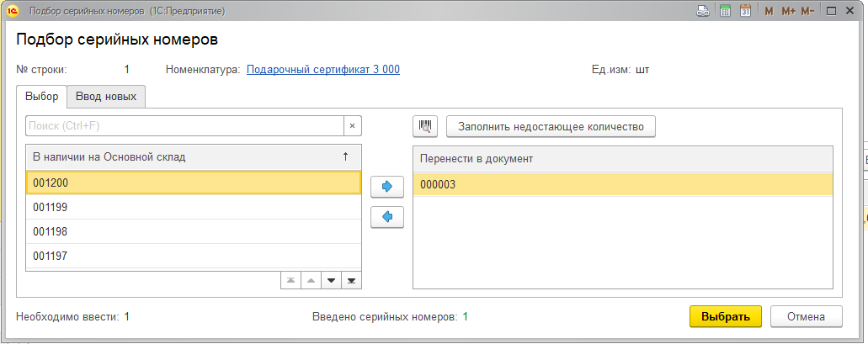Toggle sort arrow on В наличии column header
This screenshot has height=344, width=868.
pos(345,157)
